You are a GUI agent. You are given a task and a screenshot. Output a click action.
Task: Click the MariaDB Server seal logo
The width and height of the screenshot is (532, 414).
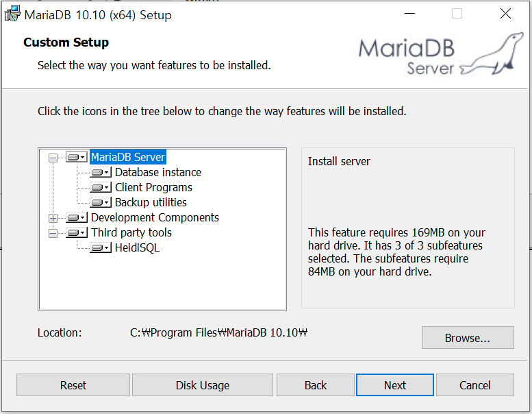441,54
